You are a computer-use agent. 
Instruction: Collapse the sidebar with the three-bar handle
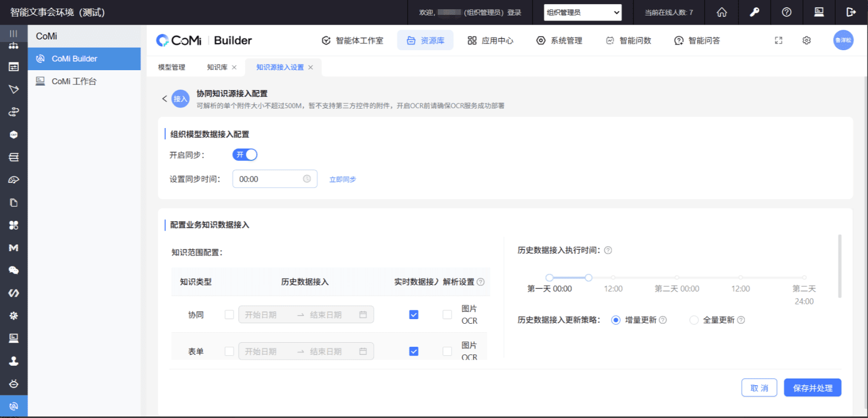coord(14,33)
